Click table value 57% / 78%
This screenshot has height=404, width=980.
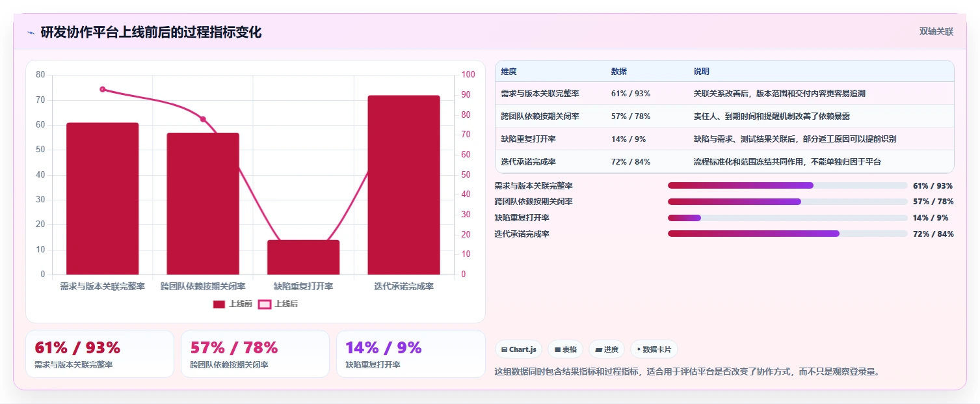[631, 116]
